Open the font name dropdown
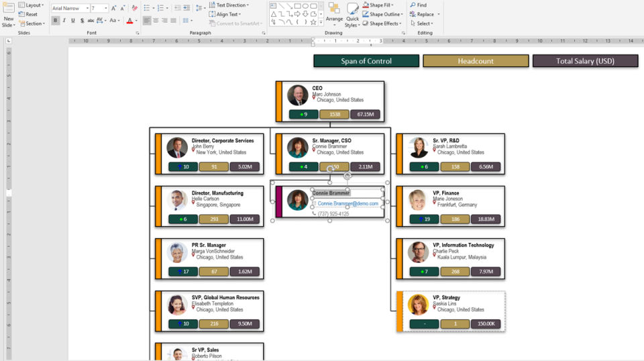644x361 pixels. pyautogui.click(x=87, y=8)
